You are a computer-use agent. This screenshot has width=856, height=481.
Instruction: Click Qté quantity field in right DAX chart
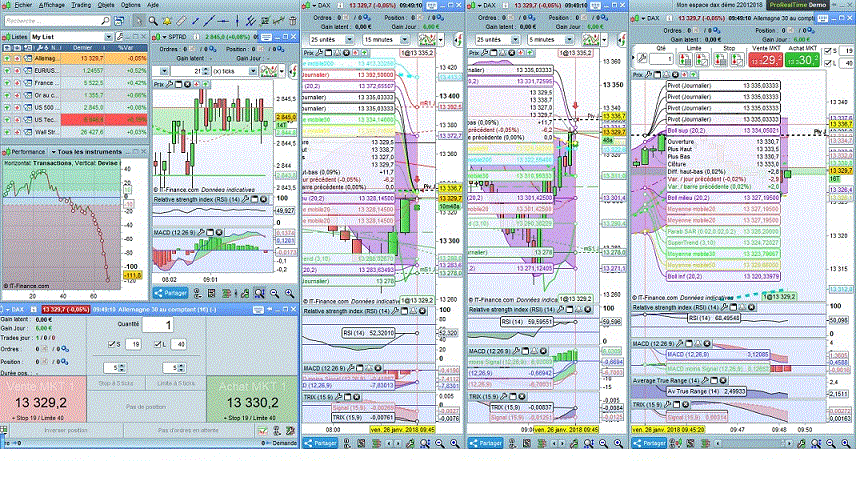tap(661, 59)
